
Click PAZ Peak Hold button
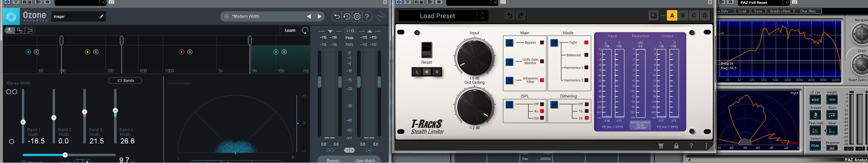(x=815, y=130)
